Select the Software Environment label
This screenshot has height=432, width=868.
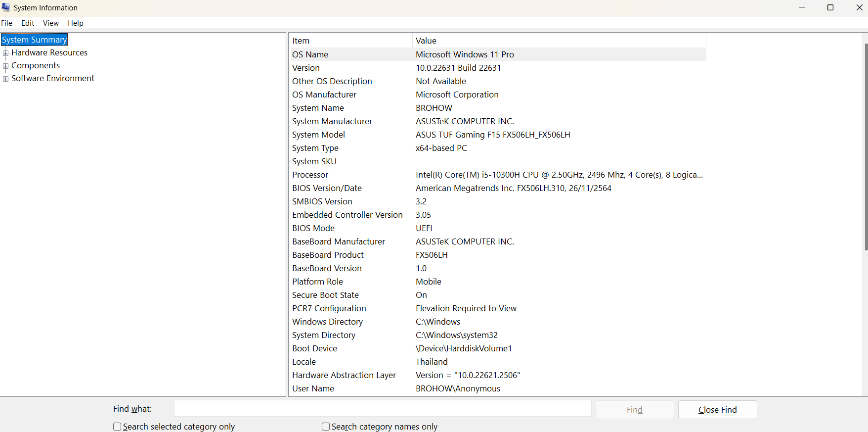pyautogui.click(x=53, y=78)
